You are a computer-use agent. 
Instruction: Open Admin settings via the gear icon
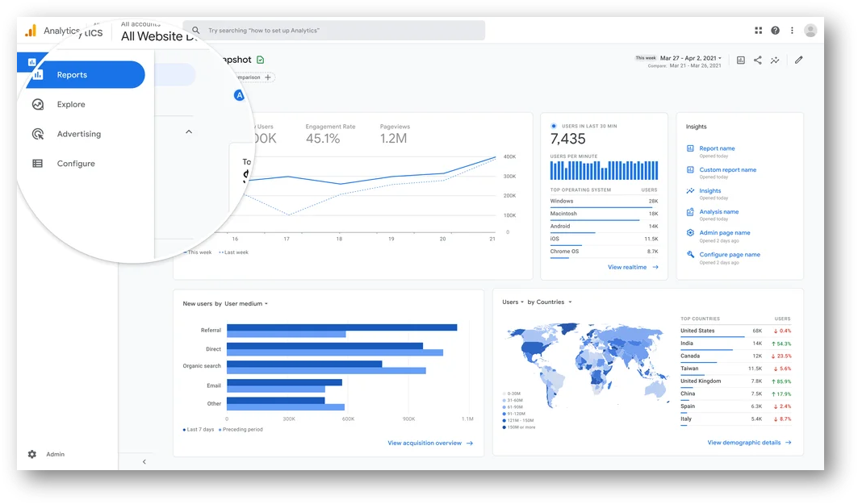(31, 454)
